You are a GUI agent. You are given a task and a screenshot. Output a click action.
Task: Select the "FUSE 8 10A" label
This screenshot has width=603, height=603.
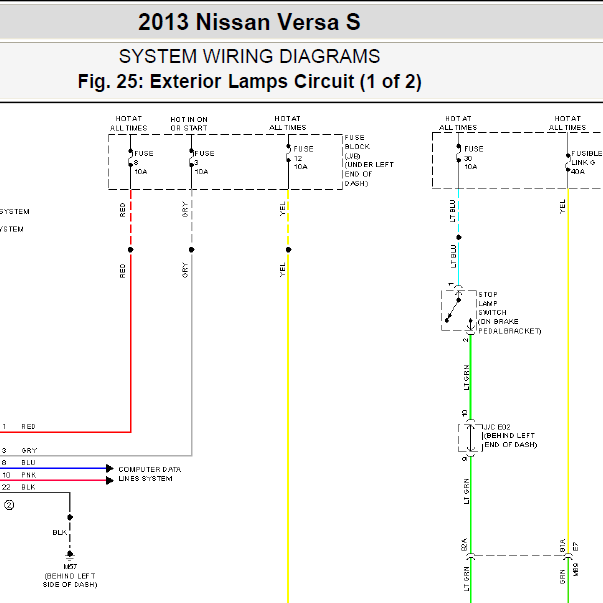click(x=143, y=162)
